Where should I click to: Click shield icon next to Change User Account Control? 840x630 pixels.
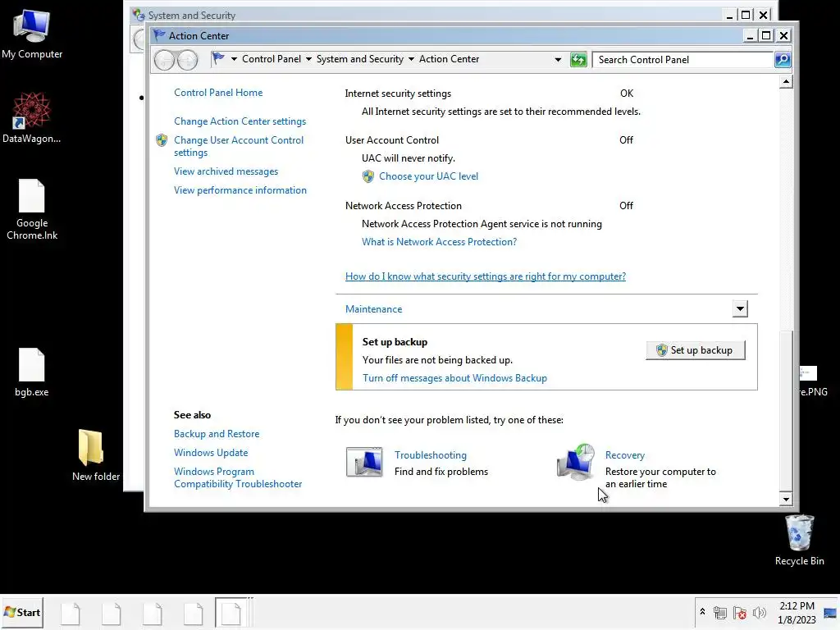pos(162,140)
